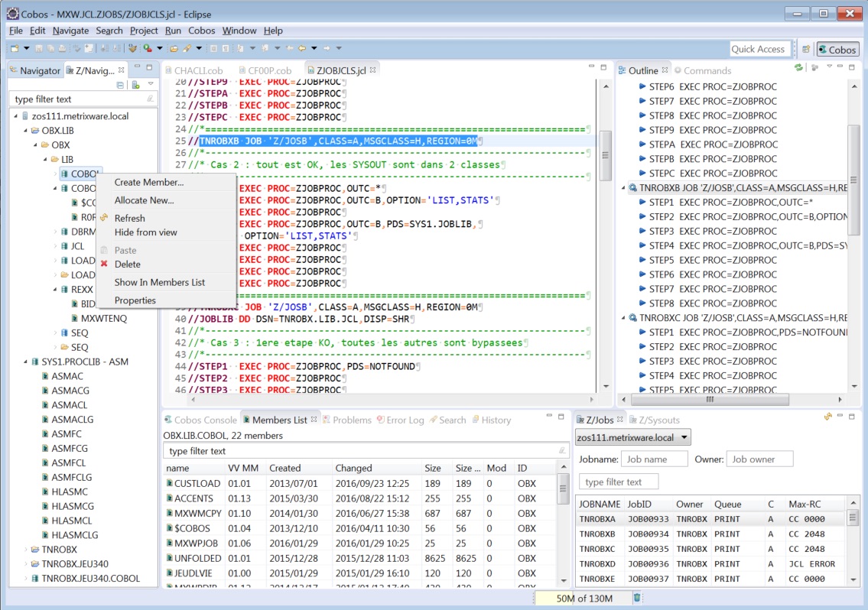This screenshot has height=610, width=868.
Task: Click the STEP6 arrow icon at Outline top
Action: click(642, 86)
